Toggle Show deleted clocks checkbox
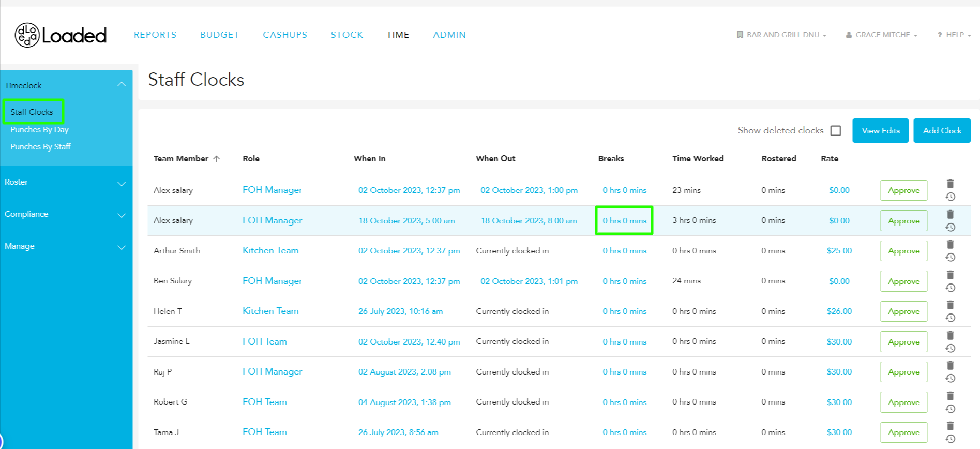 coord(836,130)
